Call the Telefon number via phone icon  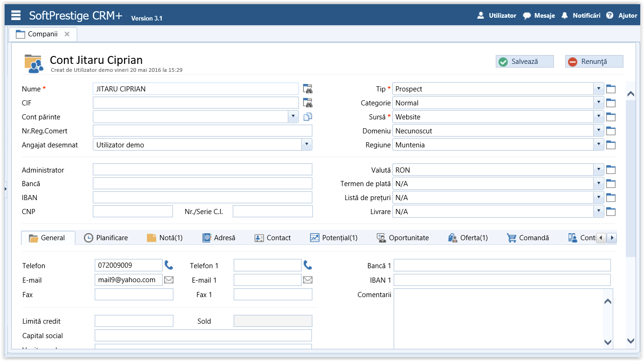click(x=169, y=265)
